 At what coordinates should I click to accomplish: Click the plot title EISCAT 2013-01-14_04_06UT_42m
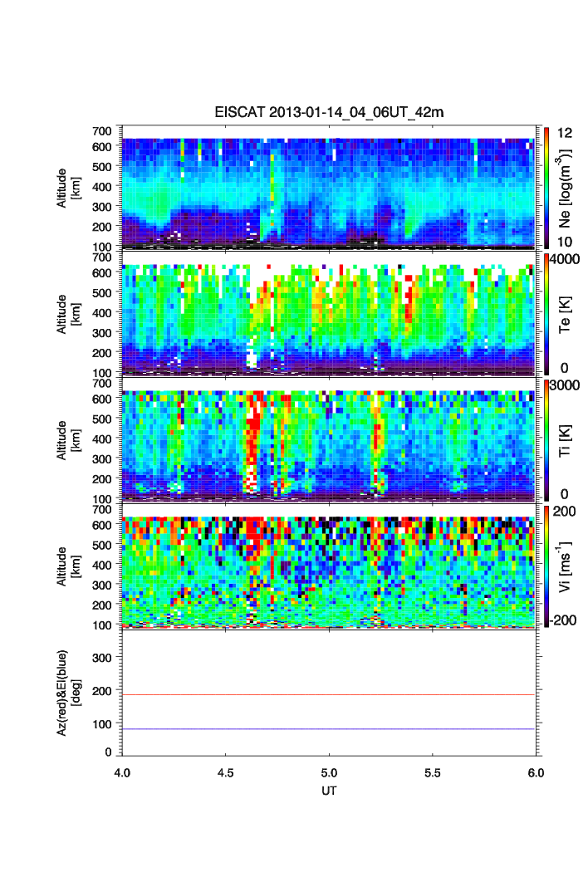tap(329, 112)
